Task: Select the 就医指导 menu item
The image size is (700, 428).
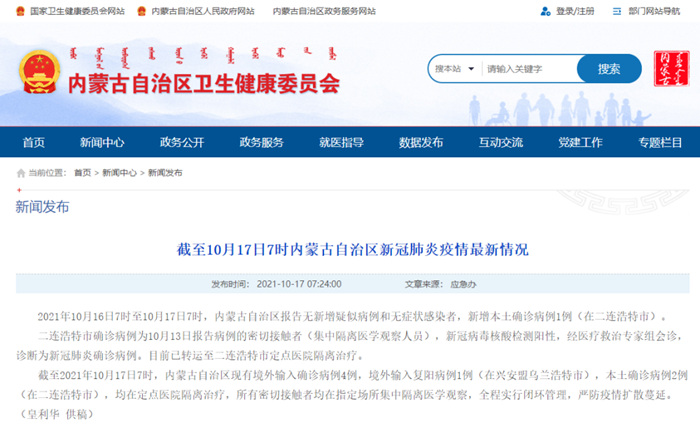Action: pos(341,142)
